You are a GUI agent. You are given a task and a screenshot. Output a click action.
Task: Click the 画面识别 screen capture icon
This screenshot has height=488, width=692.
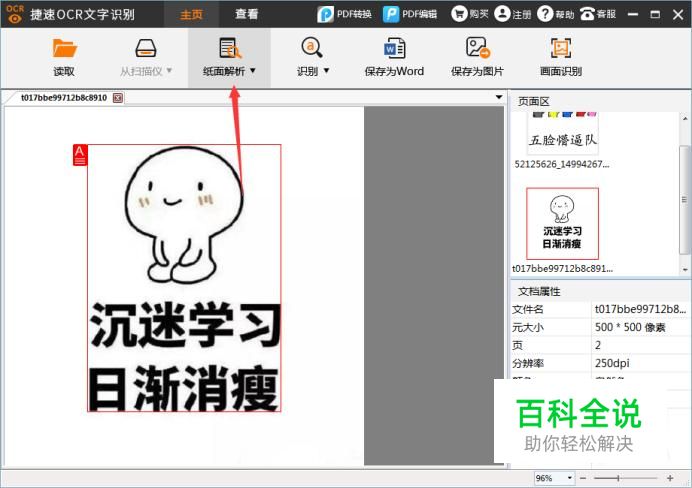pos(560,48)
